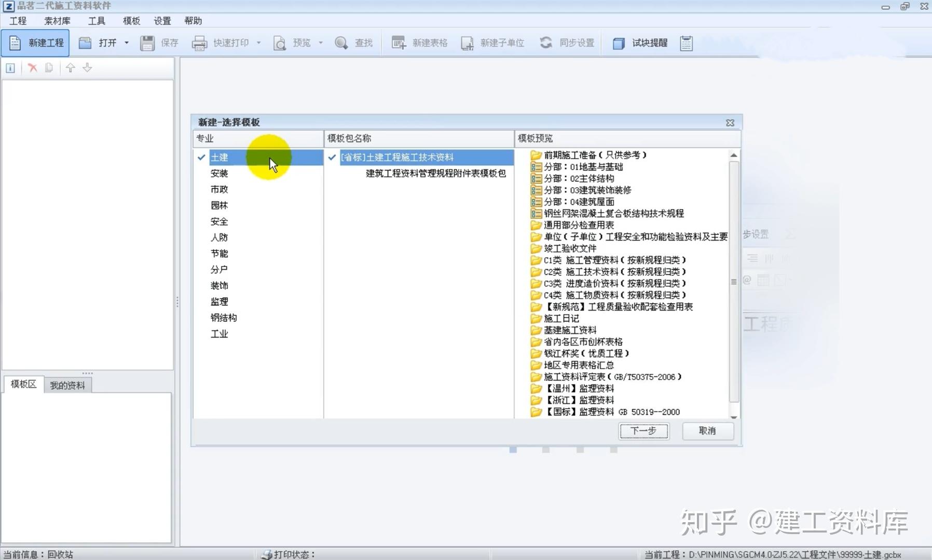
Task: Click the copy icon in left panel toolbar
Action: pos(49,68)
